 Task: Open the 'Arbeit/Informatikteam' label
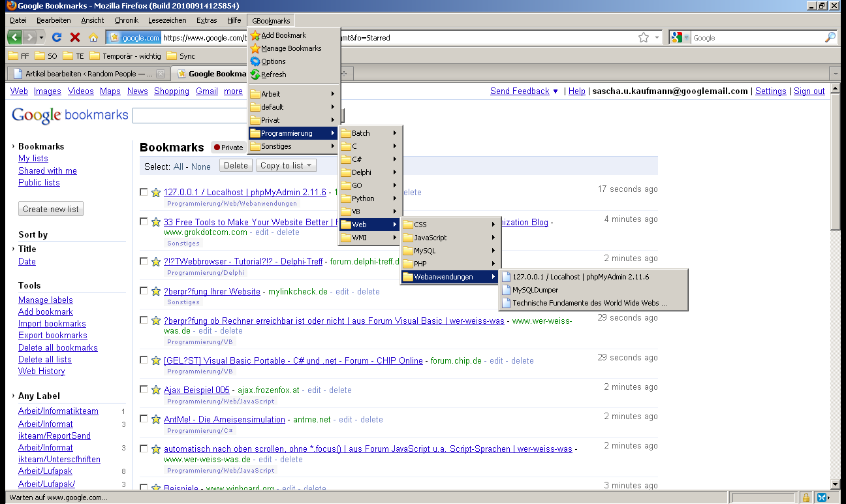[58, 411]
